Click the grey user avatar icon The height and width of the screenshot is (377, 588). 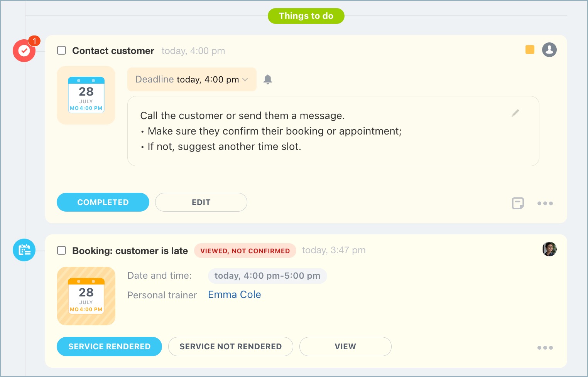tap(549, 50)
